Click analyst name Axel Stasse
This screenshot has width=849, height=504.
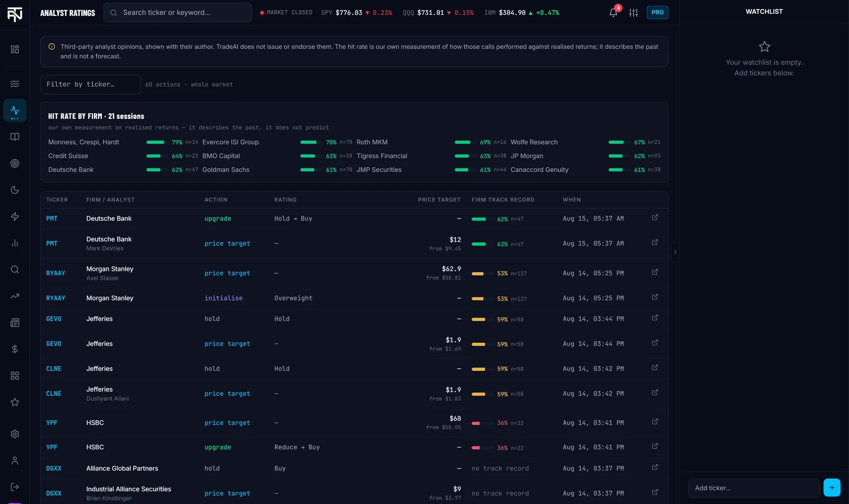102,279
